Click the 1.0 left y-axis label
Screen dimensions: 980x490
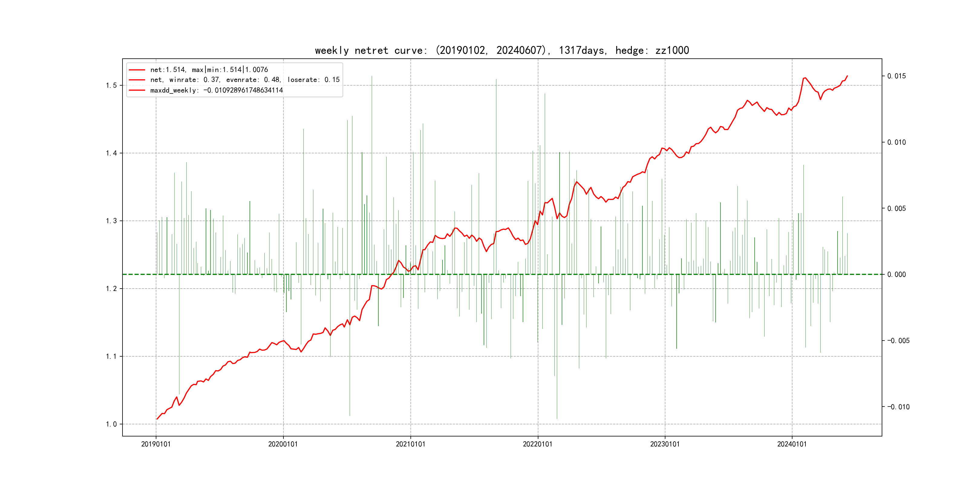[111, 424]
